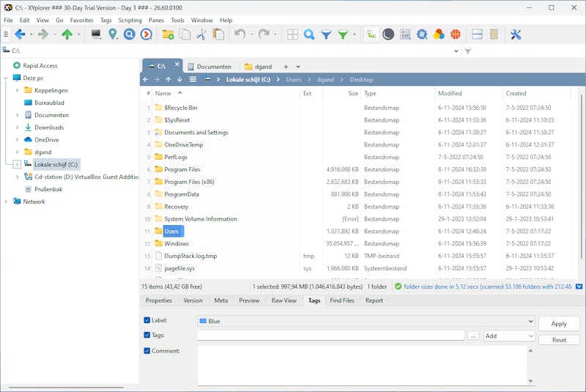This screenshot has height=392, width=586.
Task: Toggle the Tags checkbox
Action: pos(147,336)
